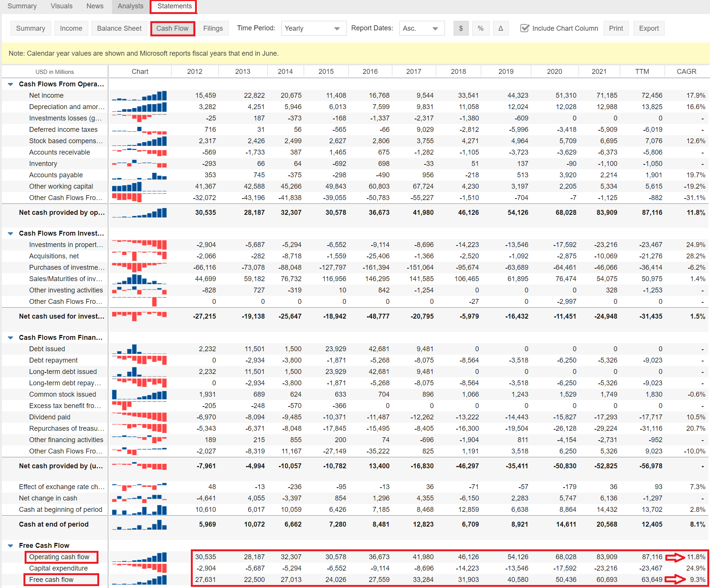The width and height of the screenshot is (710, 588).
Task: Click the 2012 column header
Action: point(195,72)
